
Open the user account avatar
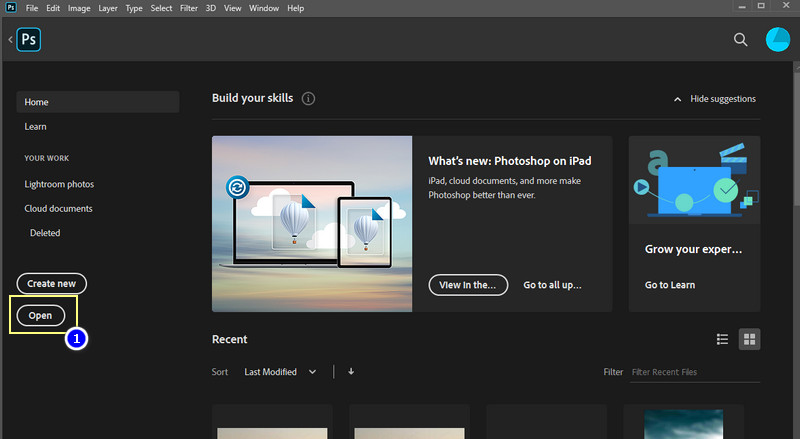pos(777,40)
